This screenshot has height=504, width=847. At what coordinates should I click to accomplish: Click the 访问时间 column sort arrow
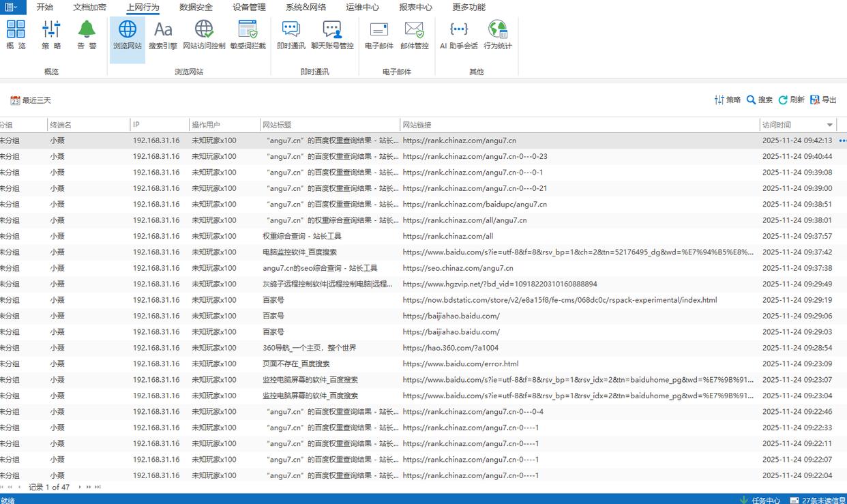830,125
